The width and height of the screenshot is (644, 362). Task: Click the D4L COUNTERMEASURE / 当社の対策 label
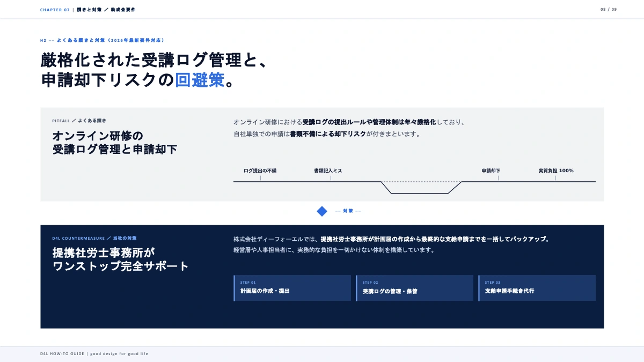(94, 238)
